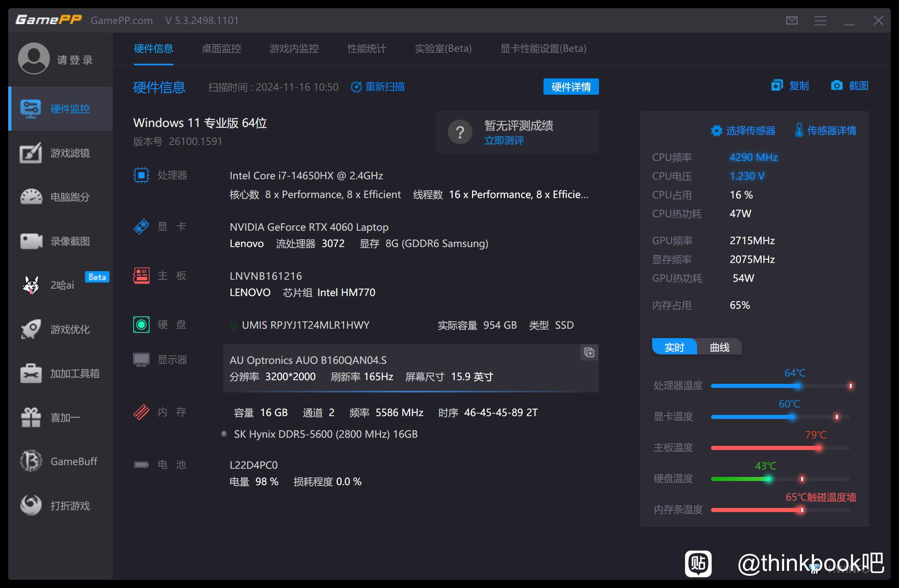Click the 硬件详情 button

(571, 87)
